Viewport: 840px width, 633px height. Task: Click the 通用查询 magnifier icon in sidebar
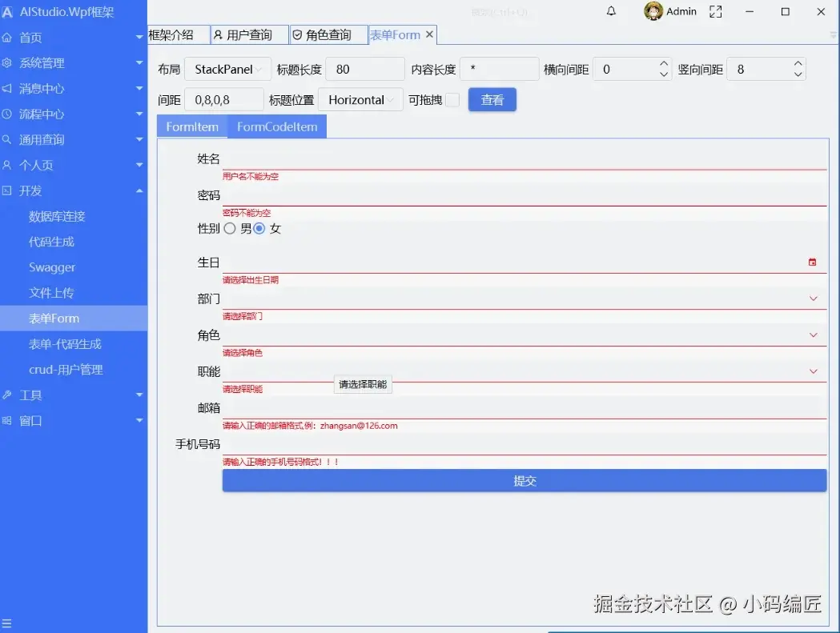[8, 139]
